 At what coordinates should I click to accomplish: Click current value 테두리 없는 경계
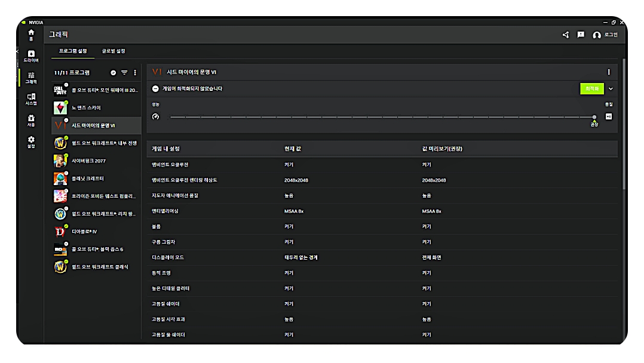click(301, 257)
